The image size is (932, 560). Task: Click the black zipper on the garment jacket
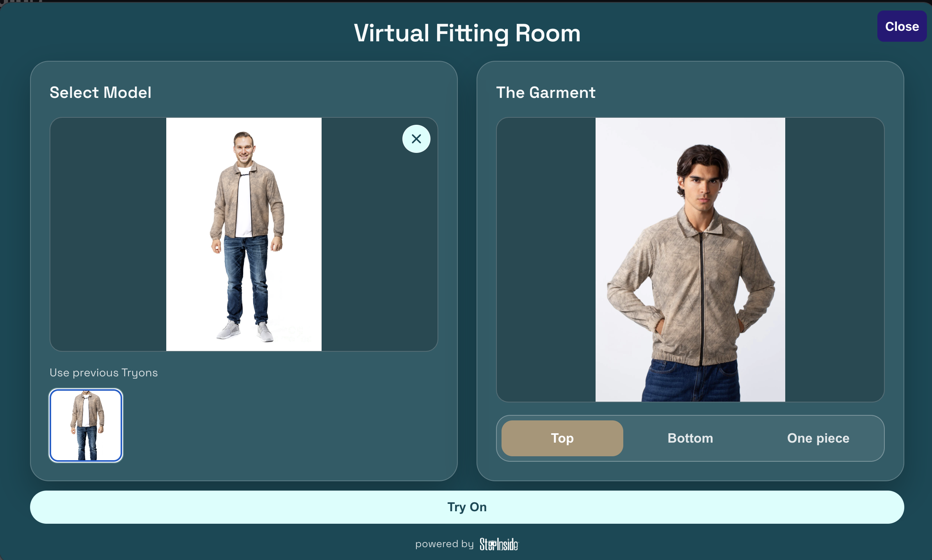coord(701,298)
